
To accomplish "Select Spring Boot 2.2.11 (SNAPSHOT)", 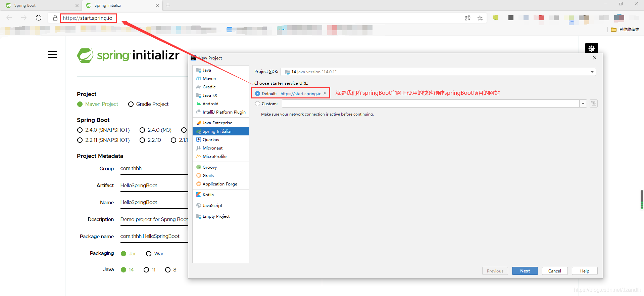I will (103, 140).
